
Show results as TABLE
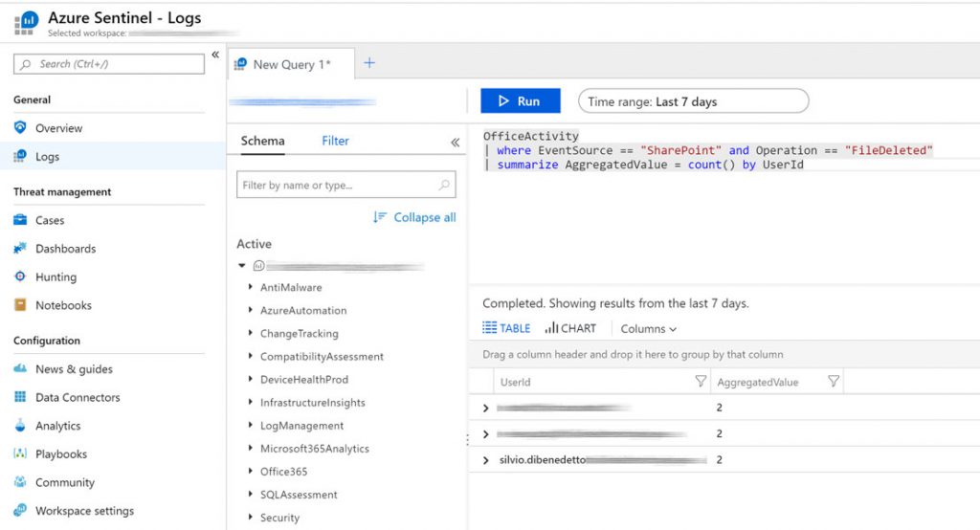click(x=506, y=328)
